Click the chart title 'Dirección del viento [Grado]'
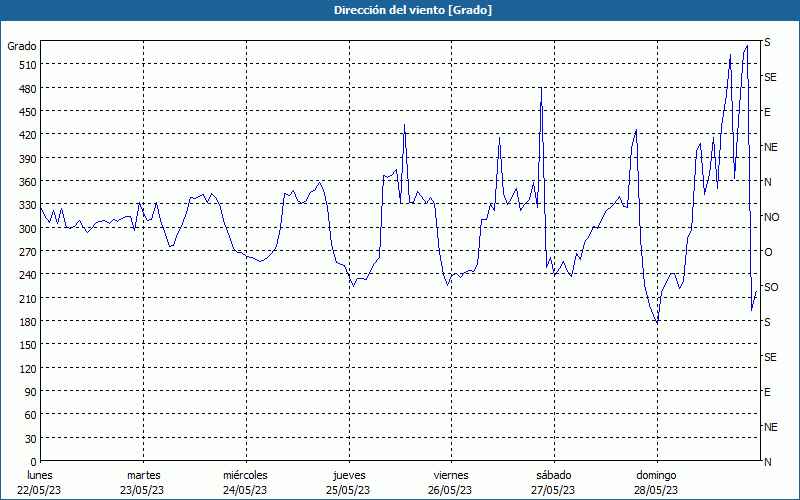This screenshot has width=800, height=500. 413,10
